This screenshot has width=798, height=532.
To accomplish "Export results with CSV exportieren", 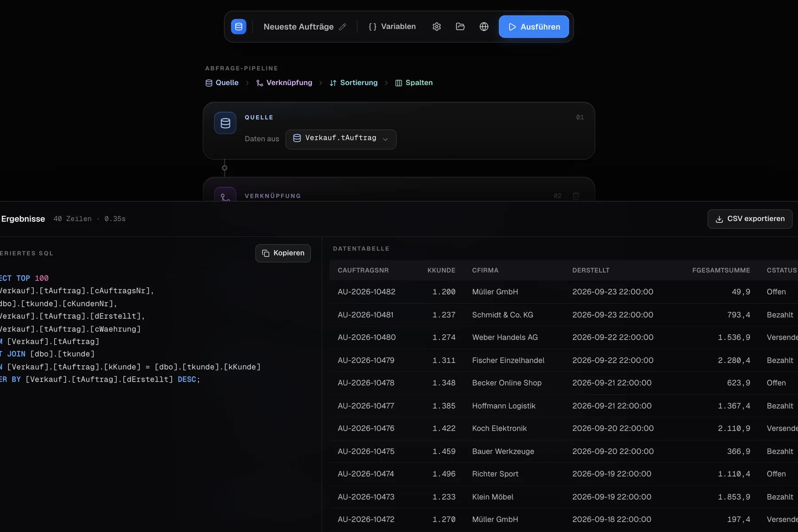I will point(750,219).
